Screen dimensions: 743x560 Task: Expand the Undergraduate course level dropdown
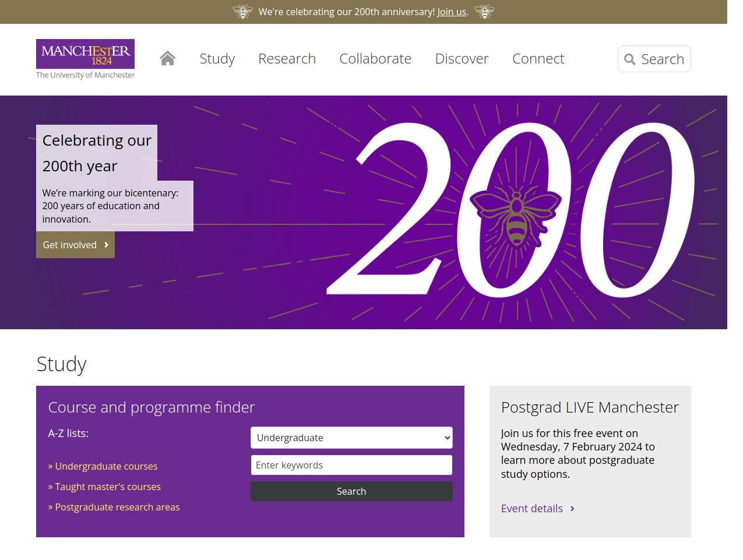[351, 438]
